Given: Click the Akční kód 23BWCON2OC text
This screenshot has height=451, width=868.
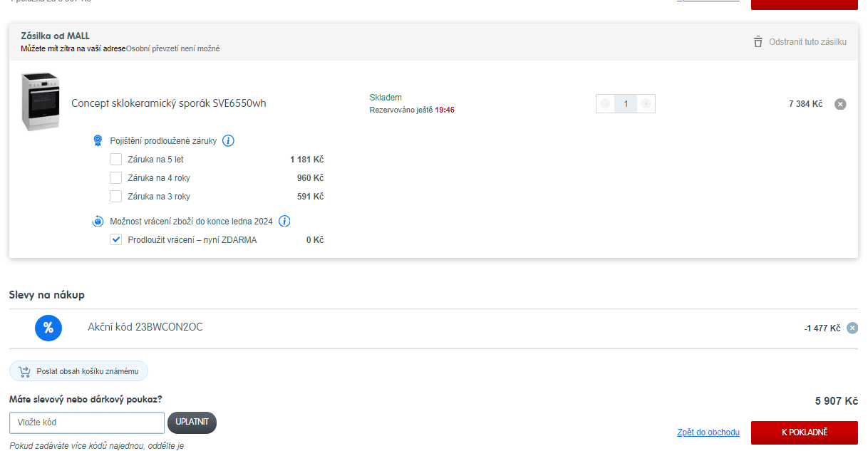Looking at the screenshot, I should pos(145,327).
